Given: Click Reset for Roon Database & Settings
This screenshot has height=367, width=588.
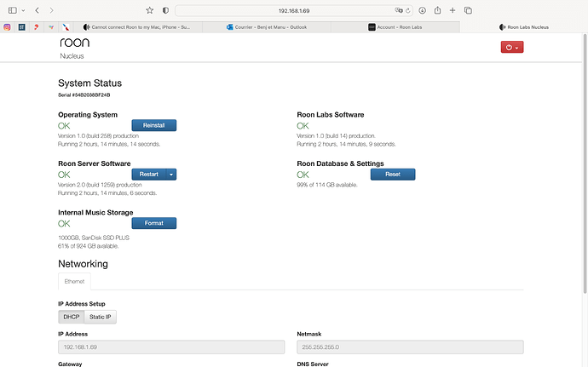Looking at the screenshot, I should (392, 174).
